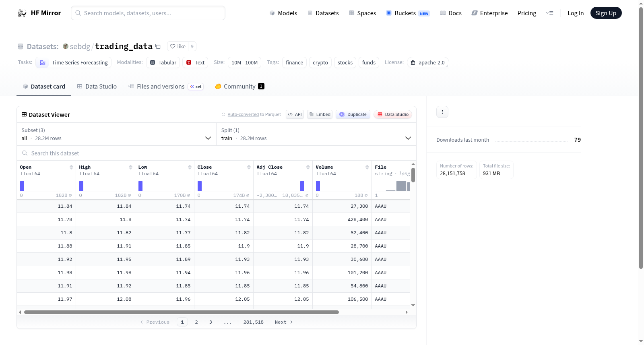Image resolution: width=644 pixels, height=345 pixels.
Task: Go to page 3 of the table
Action: [x=211, y=322]
